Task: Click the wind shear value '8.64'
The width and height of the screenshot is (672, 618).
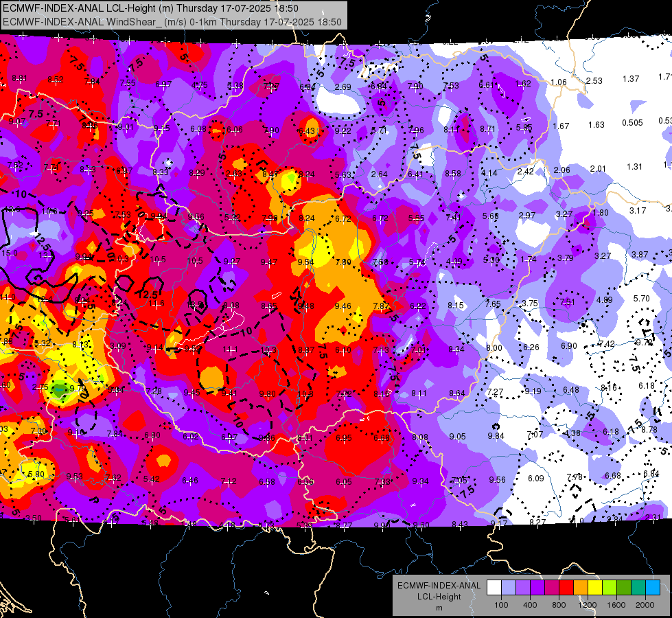Action: pos(457,393)
